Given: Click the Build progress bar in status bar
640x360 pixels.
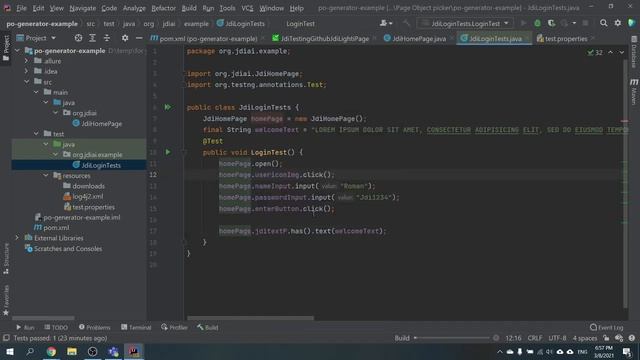Looking at the screenshot, I should coord(453,338).
